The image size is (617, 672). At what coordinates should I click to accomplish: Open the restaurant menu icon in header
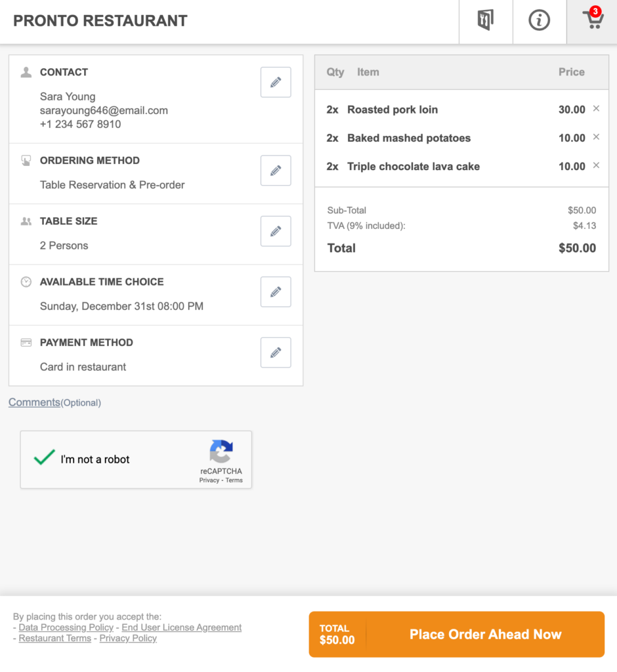click(x=486, y=21)
